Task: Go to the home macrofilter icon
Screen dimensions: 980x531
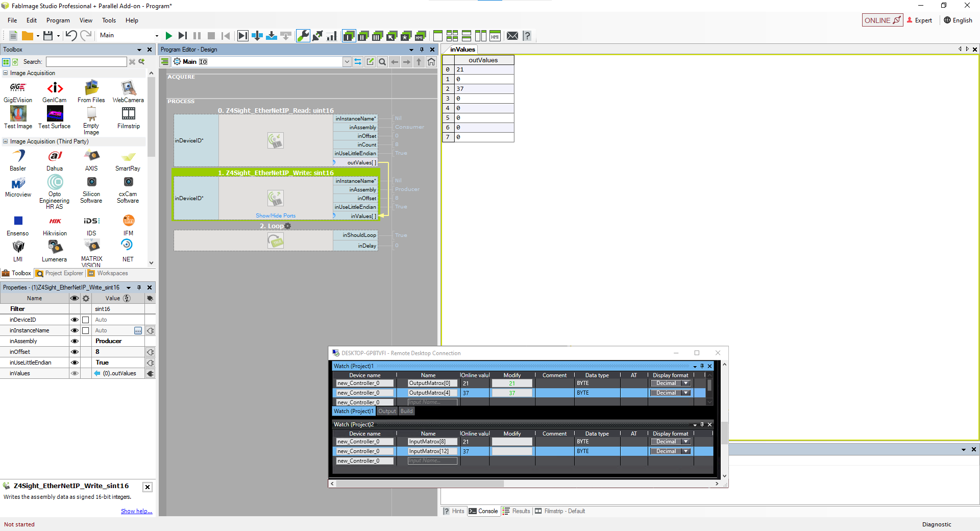Action: pyautogui.click(x=431, y=62)
